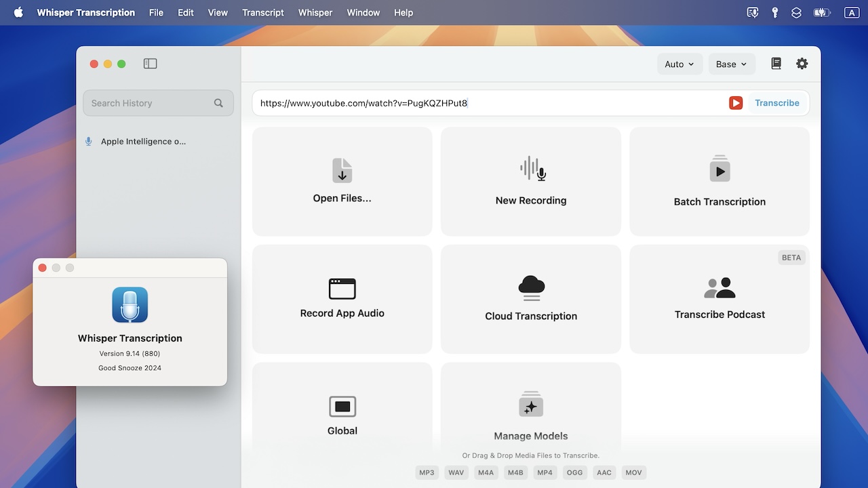Click the keyboard input source icon
Viewport: 868px width, 488px height.
tap(851, 12)
